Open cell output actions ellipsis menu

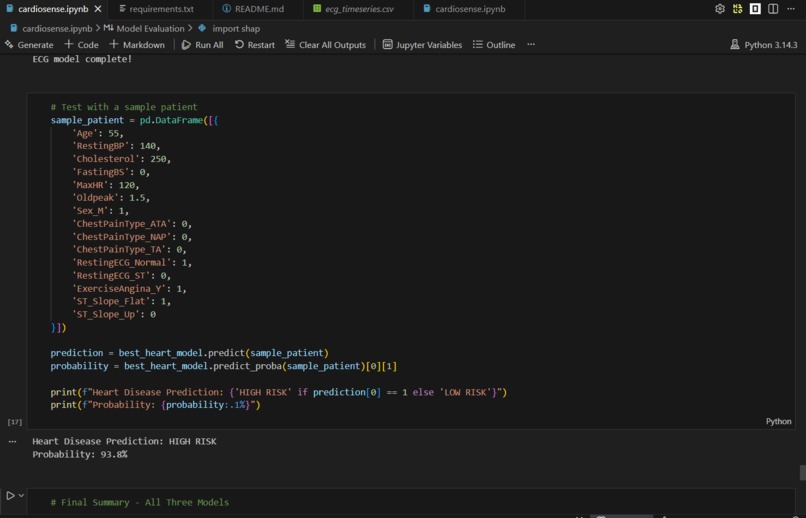(x=12, y=441)
